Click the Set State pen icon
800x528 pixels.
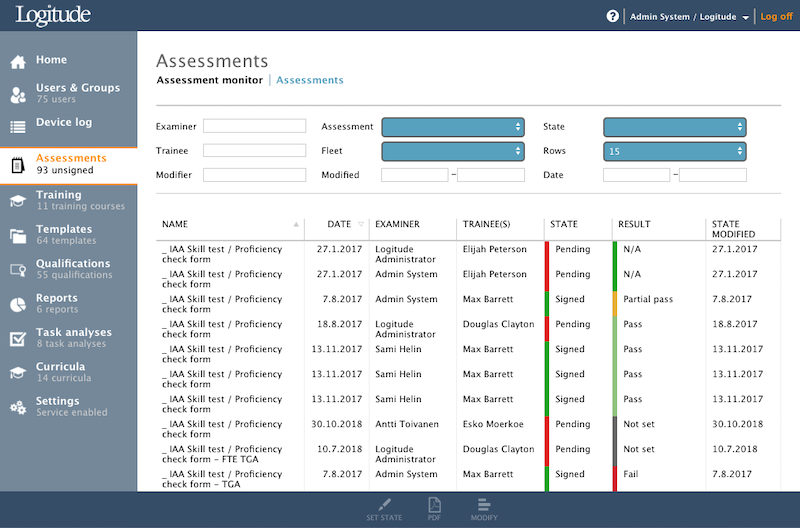click(x=384, y=505)
